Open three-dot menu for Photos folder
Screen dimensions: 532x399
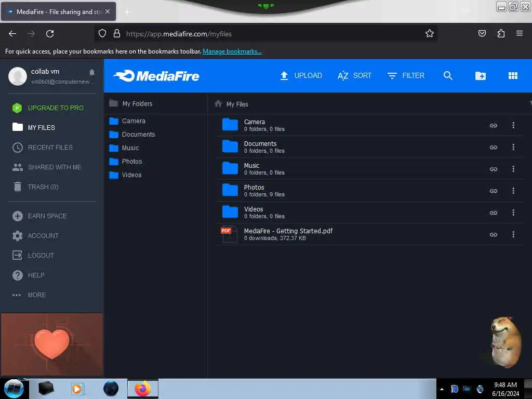(513, 191)
